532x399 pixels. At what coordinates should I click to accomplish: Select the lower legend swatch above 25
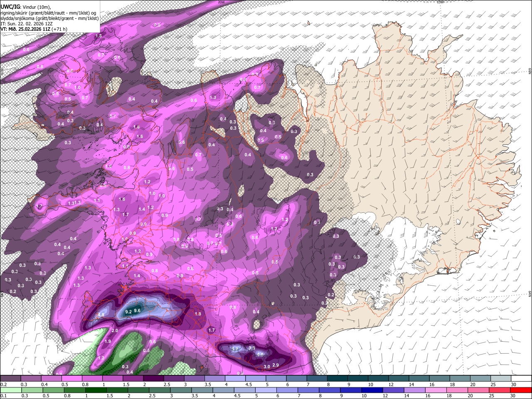tap(500, 390)
